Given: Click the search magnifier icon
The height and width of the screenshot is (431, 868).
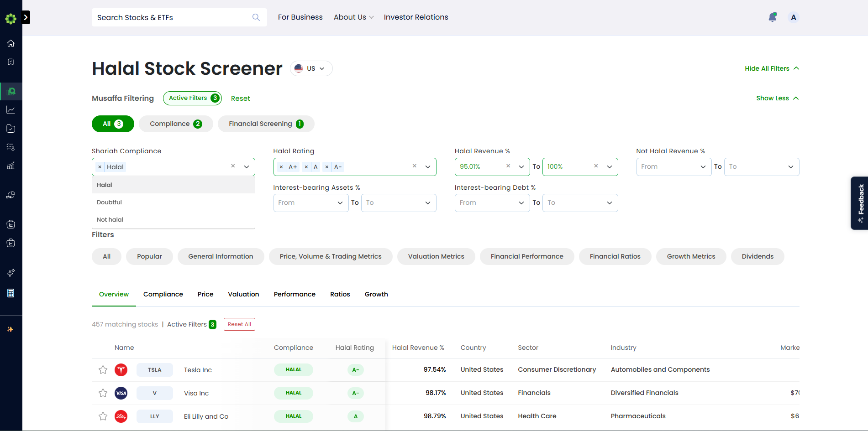Looking at the screenshot, I should click(256, 17).
